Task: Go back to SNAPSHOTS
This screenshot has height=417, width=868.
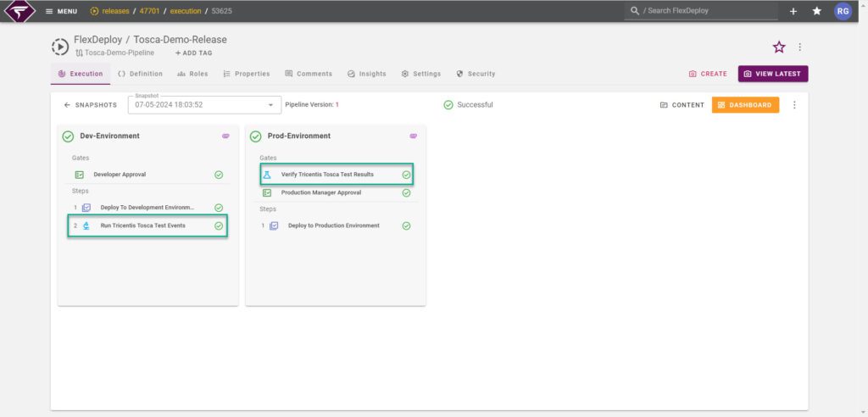Action: tap(90, 104)
